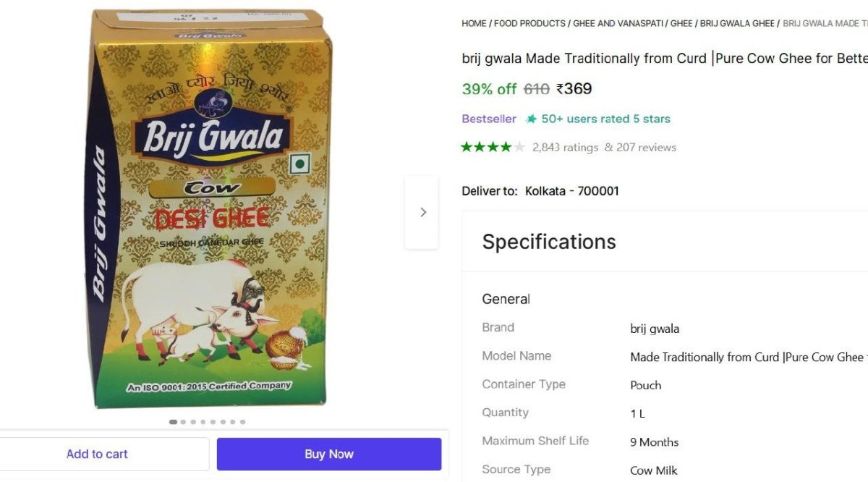Image resolution: width=868 pixels, height=482 pixels.
Task: Click the Brij Gwala ghee product image
Action: click(x=210, y=210)
